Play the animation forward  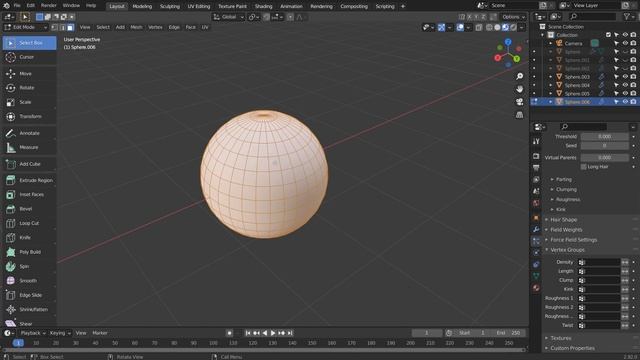pyautogui.click(x=273, y=333)
